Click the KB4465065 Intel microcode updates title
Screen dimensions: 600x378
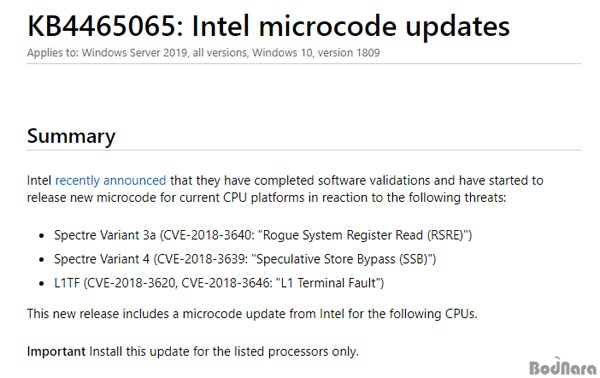[268, 26]
